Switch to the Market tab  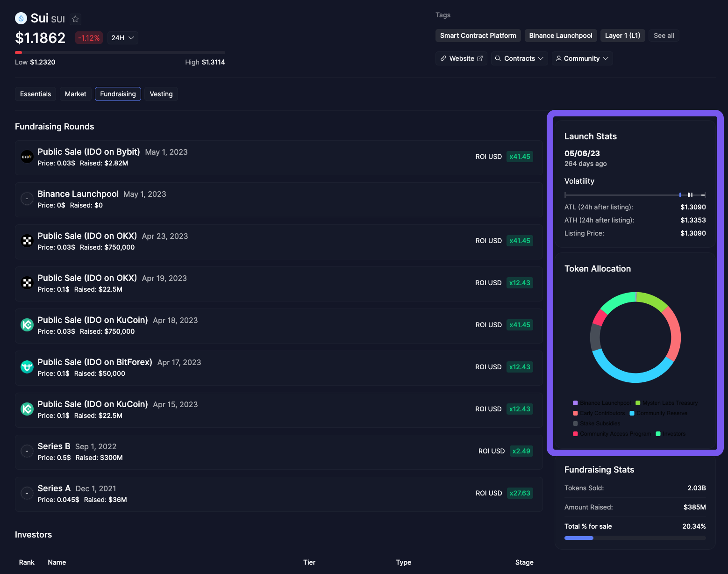point(75,94)
